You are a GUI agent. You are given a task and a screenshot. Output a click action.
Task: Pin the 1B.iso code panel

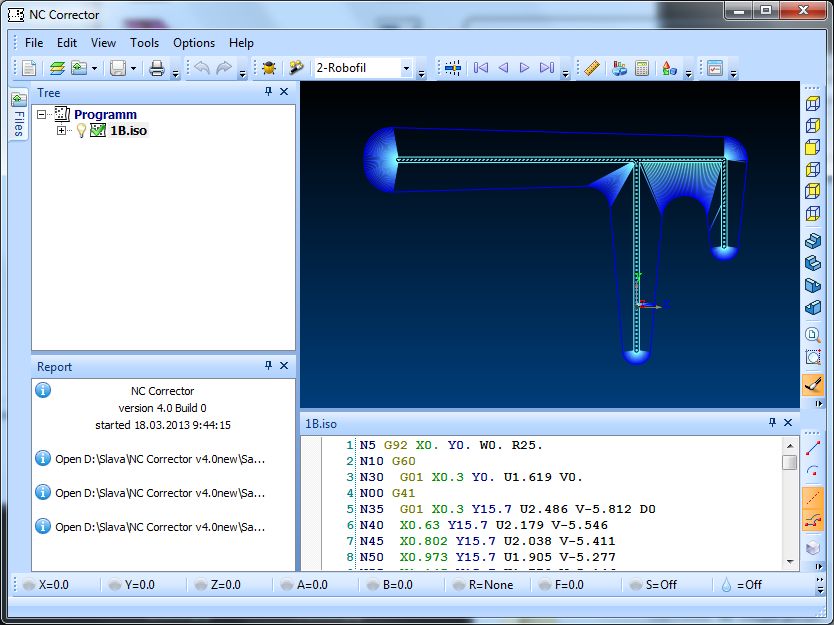[772, 422]
